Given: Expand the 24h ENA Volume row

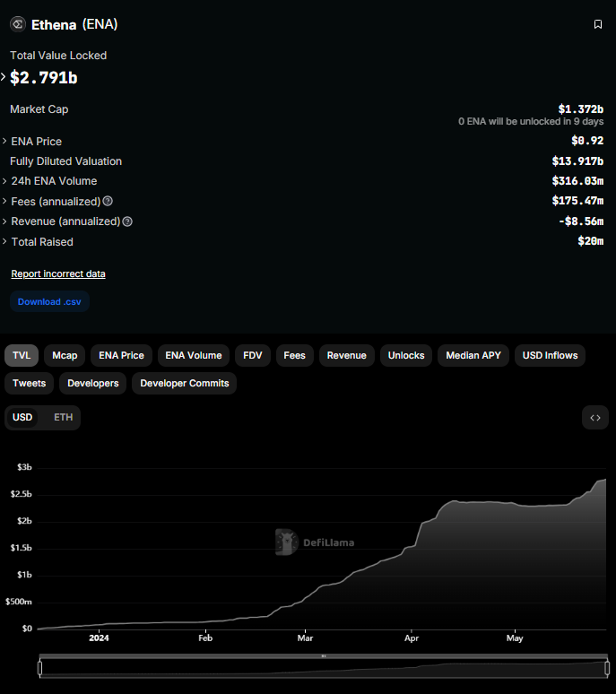Looking at the screenshot, I should point(4,181).
